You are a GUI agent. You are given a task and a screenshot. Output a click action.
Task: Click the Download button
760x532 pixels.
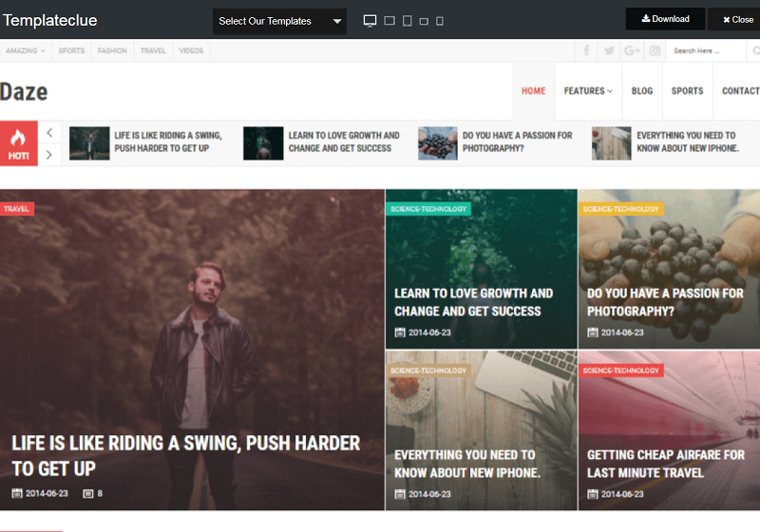[x=666, y=19]
